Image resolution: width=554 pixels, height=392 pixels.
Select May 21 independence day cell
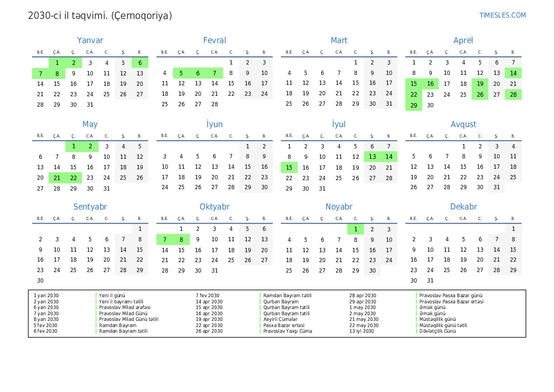[57, 178]
